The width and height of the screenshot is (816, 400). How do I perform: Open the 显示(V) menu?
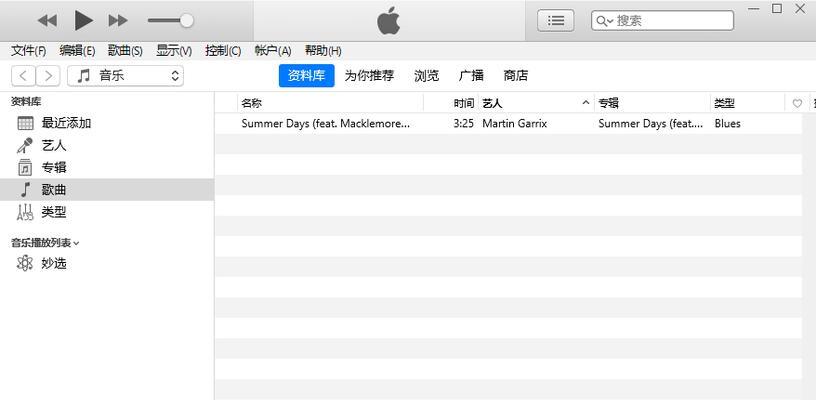click(x=174, y=51)
